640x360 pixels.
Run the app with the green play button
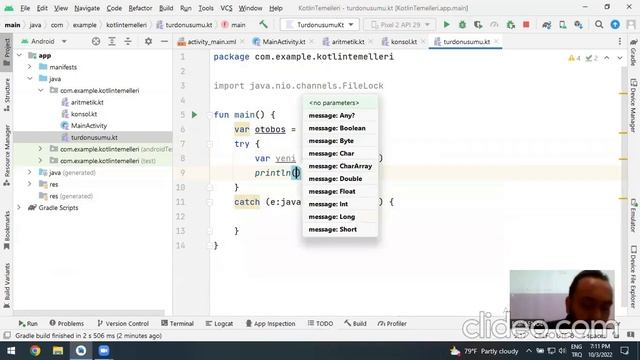pos(447,24)
